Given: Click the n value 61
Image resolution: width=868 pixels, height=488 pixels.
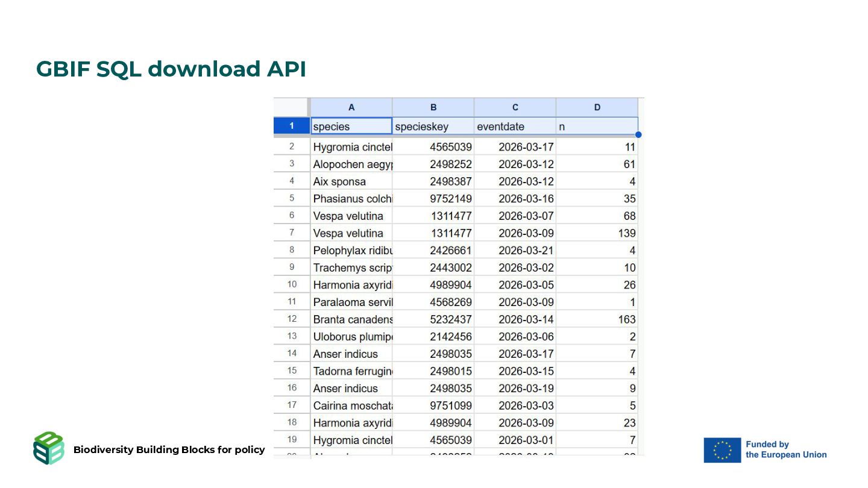Looking at the screenshot, I should pos(597,164).
